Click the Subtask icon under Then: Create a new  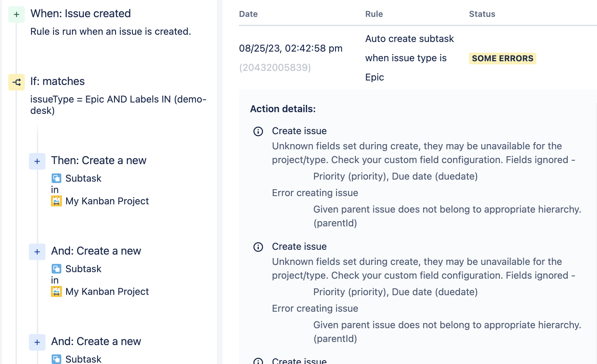tap(56, 178)
